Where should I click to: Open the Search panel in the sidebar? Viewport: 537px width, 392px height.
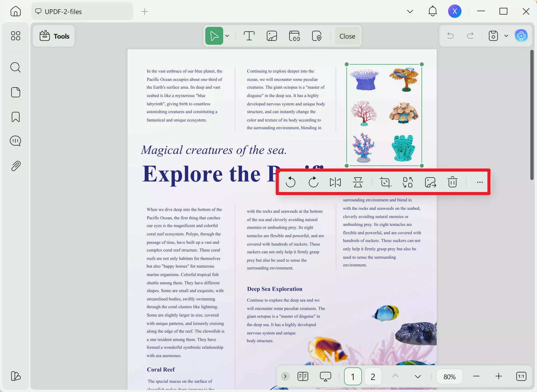(x=15, y=67)
